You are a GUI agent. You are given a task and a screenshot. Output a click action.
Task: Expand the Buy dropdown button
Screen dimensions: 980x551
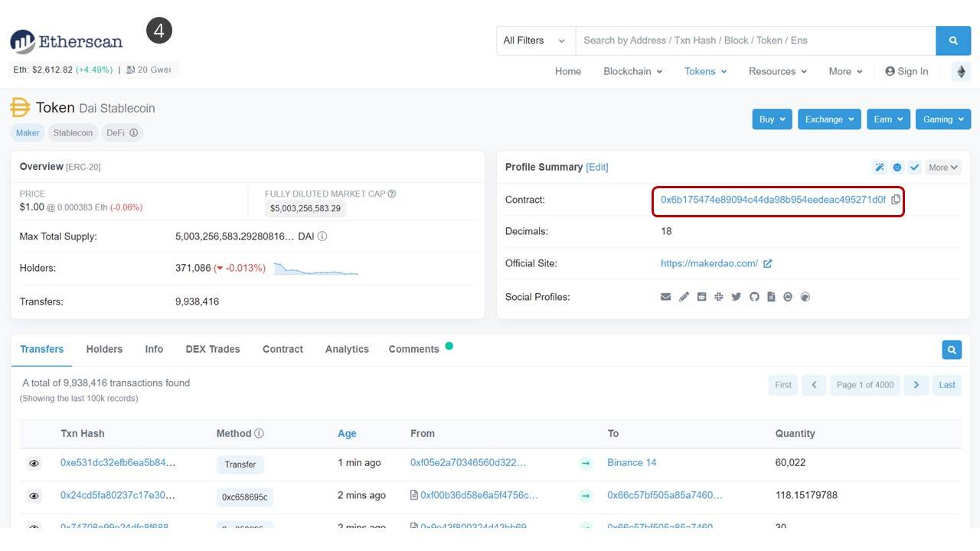772,119
